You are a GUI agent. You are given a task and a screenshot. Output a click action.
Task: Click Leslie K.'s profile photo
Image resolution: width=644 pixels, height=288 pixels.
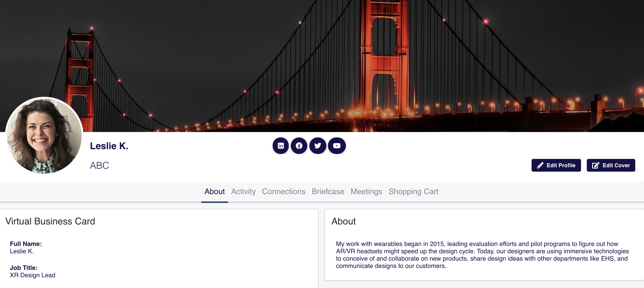44,135
